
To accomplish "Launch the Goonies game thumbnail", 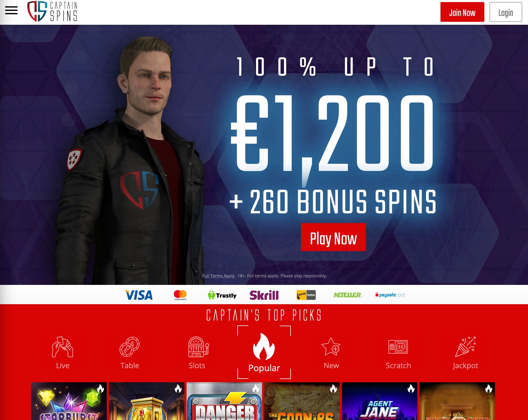I will coord(302,401).
